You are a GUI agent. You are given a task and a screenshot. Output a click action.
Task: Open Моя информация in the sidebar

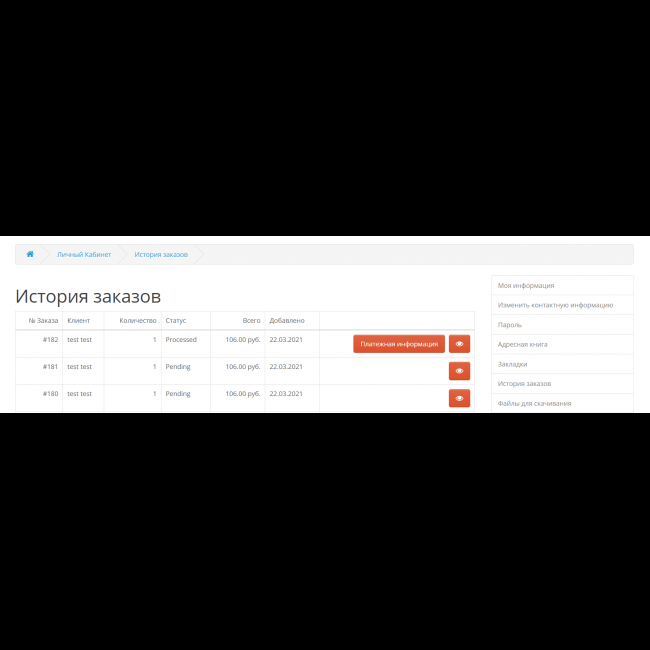pyautogui.click(x=526, y=285)
